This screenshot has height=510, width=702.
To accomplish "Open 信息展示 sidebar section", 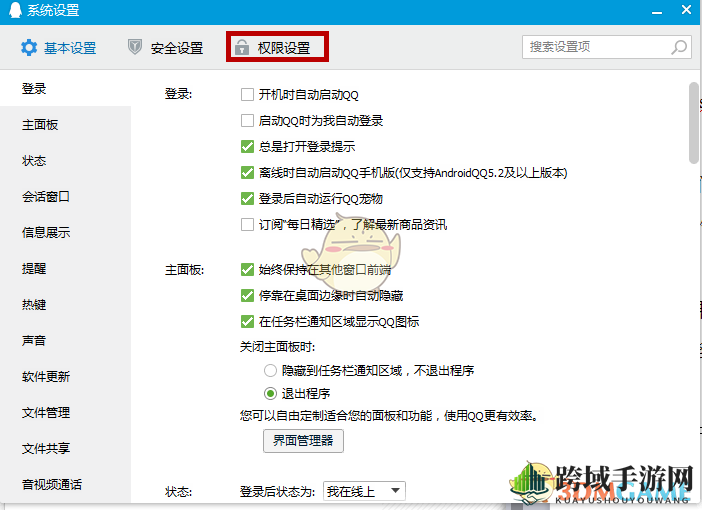I will [65, 232].
